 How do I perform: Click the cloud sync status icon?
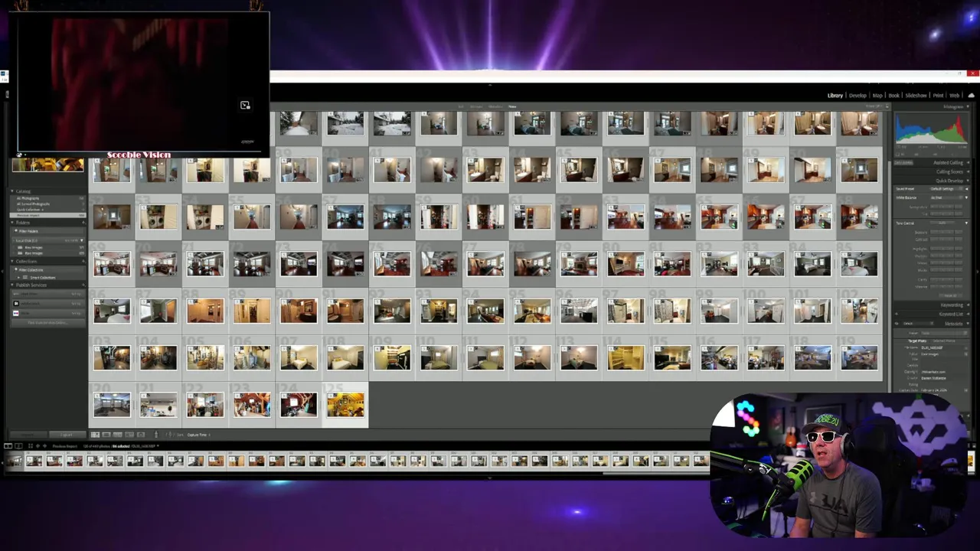[971, 95]
